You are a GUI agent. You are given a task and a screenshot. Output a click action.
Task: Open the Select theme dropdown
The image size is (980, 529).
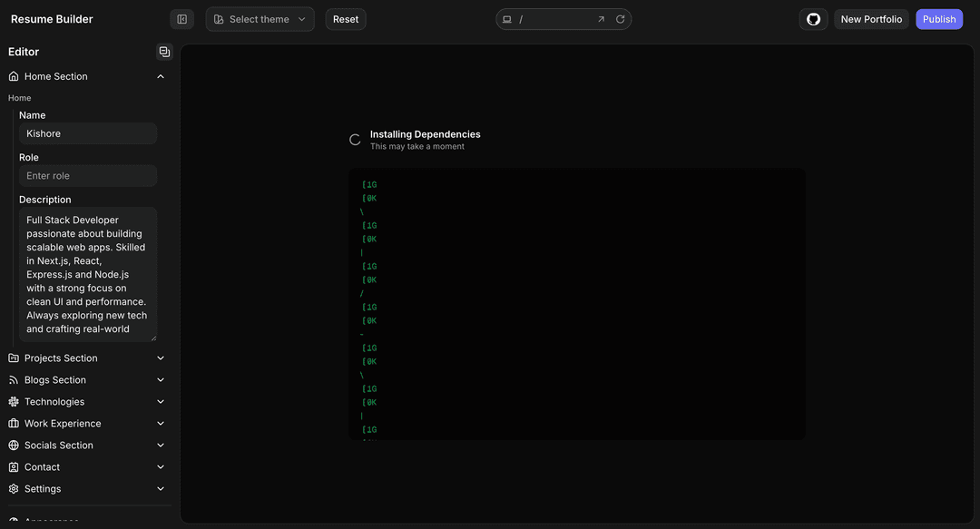pos(260,19)
